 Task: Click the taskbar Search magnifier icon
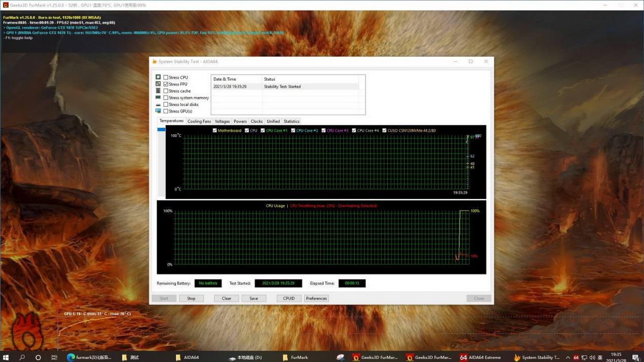point(22,357)
